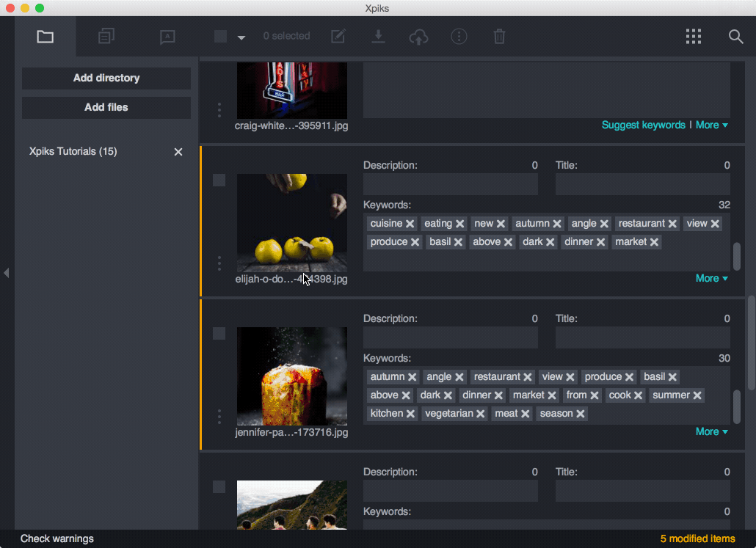Image resolution: width=756 pixels, height=548 pixels.
Task: Click the edit selected items pencil icon
Action: [x=338, y=36]
